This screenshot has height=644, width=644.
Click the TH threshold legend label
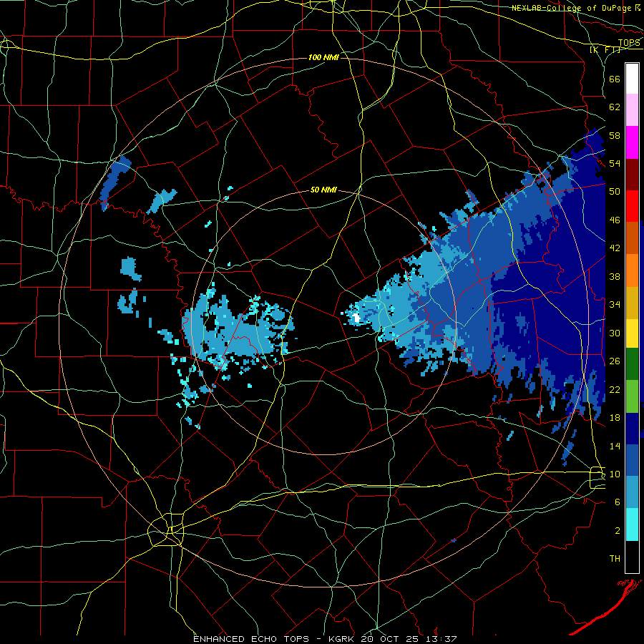(x=615, y=559)
